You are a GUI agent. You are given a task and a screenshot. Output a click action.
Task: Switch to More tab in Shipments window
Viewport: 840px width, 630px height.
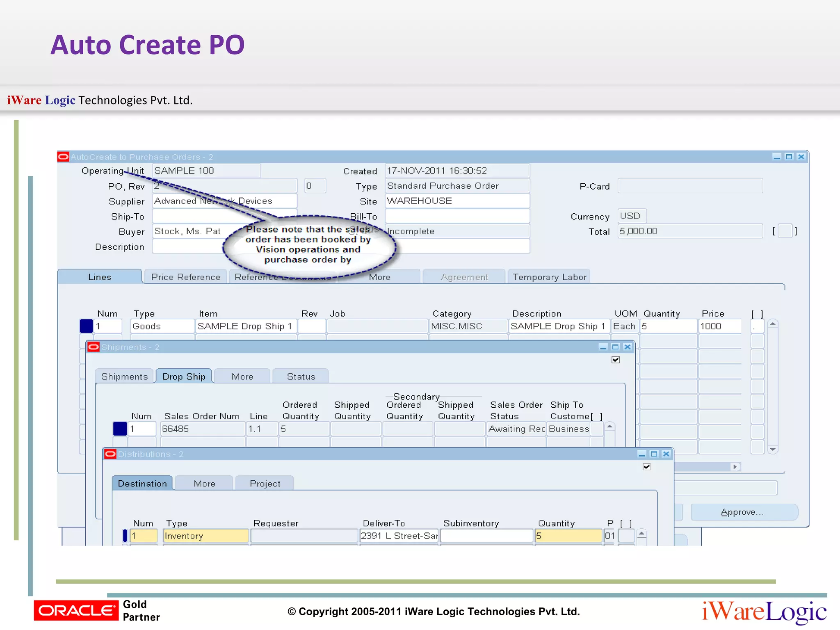pyautogui.click(x=242, y=376)
